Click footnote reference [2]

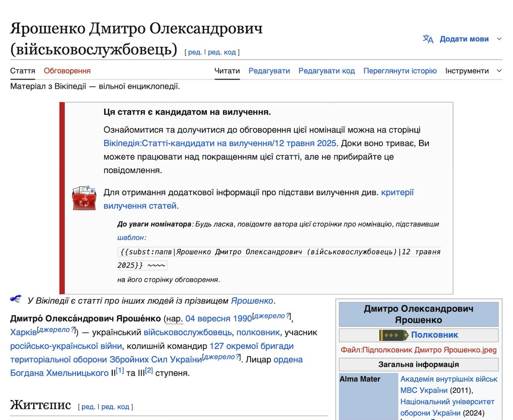coord(149,371)
